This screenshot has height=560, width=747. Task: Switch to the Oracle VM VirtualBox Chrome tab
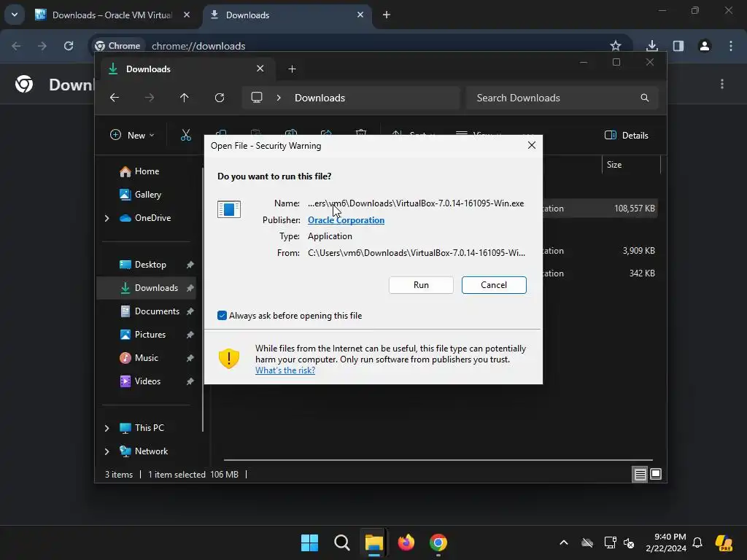[x=112, y=15]
